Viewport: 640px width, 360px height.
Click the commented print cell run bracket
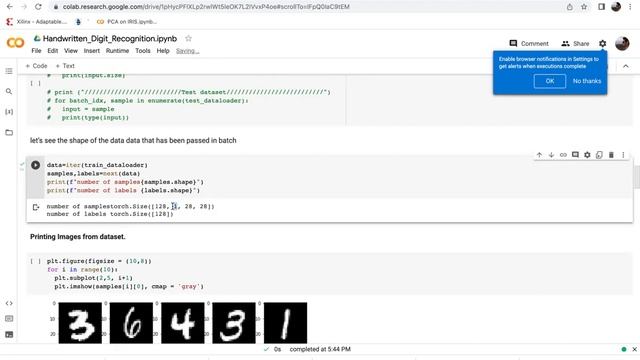pos(36,83)
